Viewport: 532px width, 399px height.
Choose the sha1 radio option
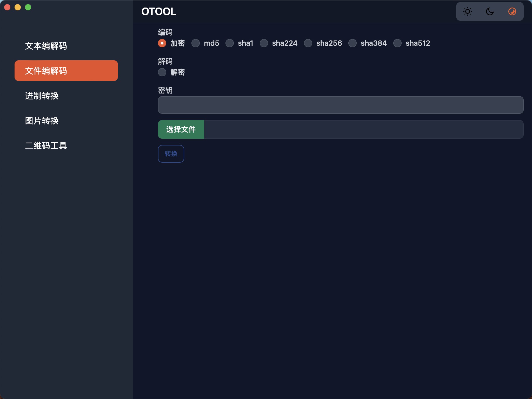coord(230,43)
